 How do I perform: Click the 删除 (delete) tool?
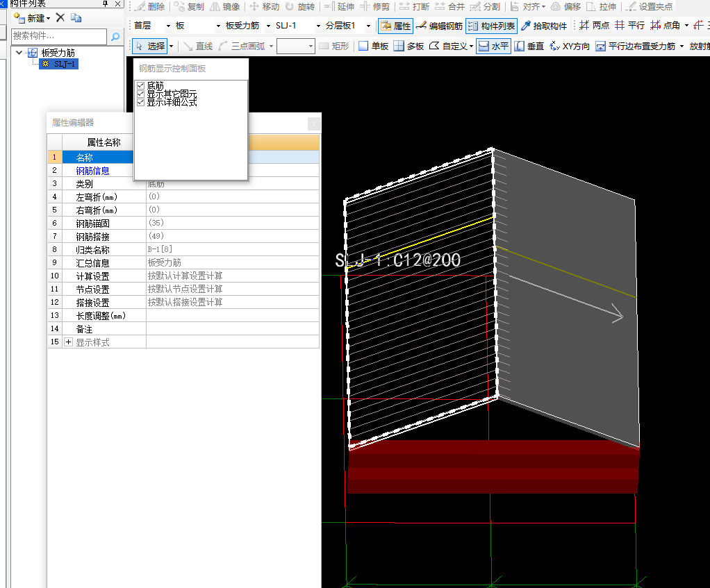point(150,7)
